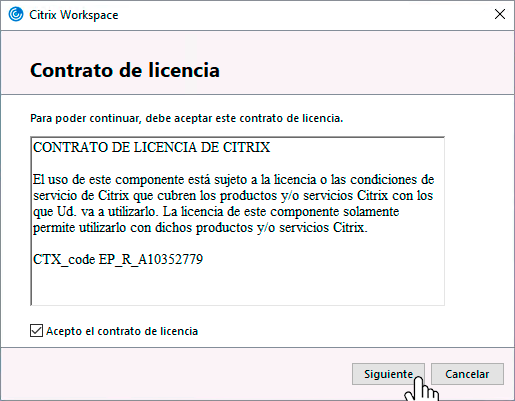Click the CTX_code EP_R_A10352779 line

coord(118,259)
